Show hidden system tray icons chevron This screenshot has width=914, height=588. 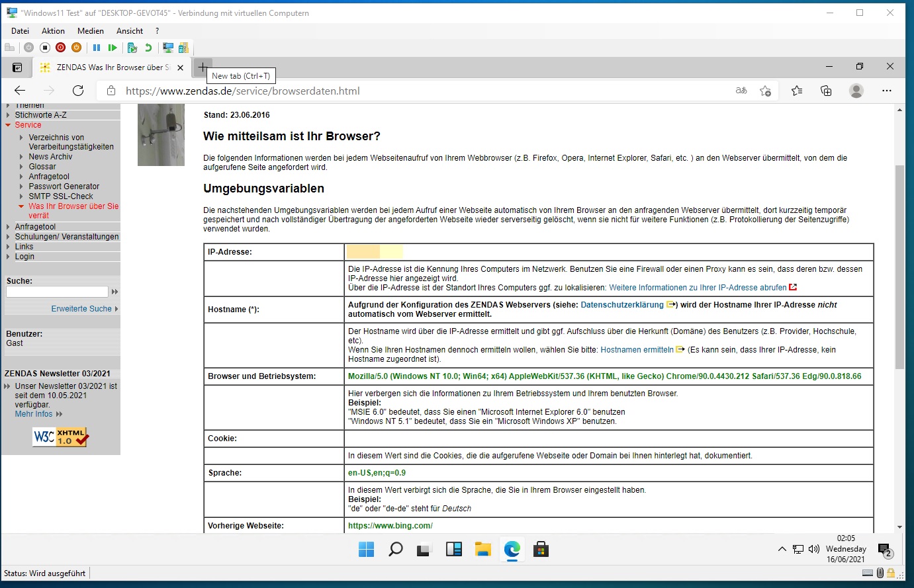point(782,549)
